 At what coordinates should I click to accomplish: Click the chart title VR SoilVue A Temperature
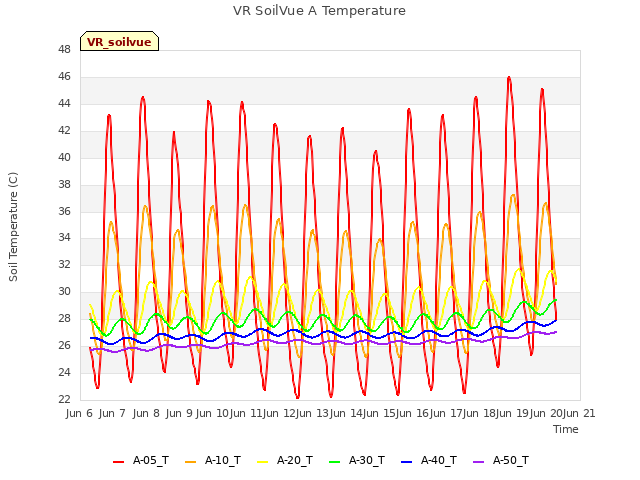319,11
